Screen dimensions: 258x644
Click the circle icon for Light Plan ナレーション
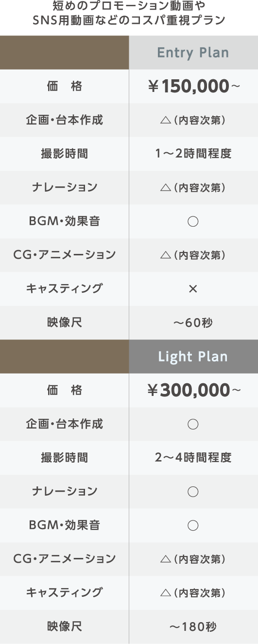[x=193, y=492]
